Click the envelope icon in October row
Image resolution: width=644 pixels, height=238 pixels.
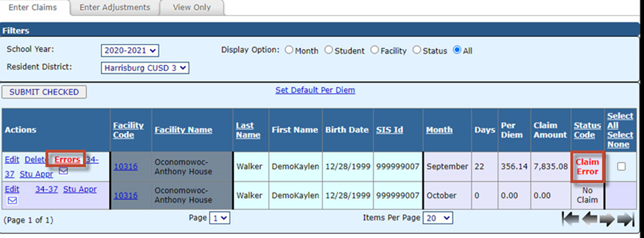point(13,200)
